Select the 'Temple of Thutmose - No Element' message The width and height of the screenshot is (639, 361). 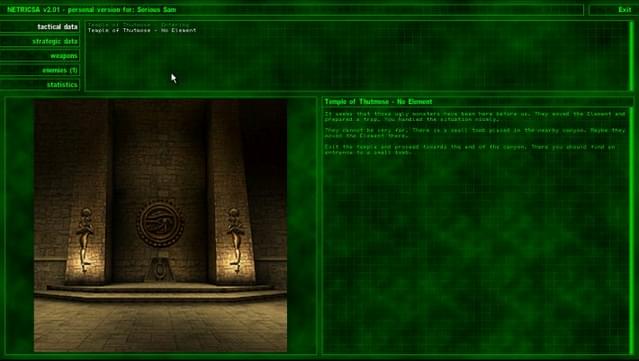(142, 30)
